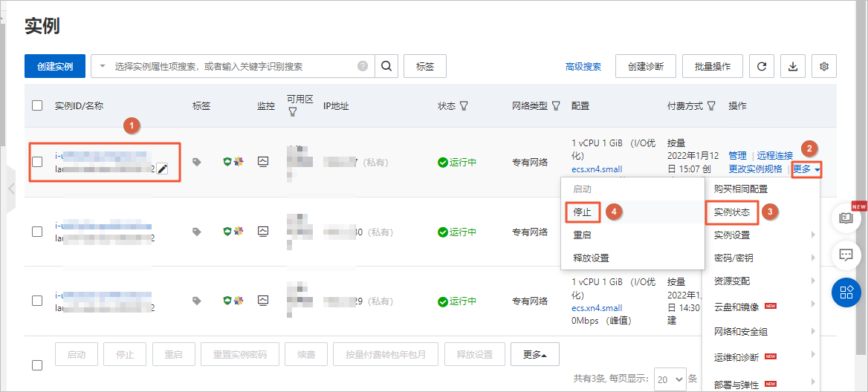Image resolution: width=868 pixels, height=392 pixels.
Task: Click the OS logo icon in IP ending 7 row
Action: click(238, 161)
